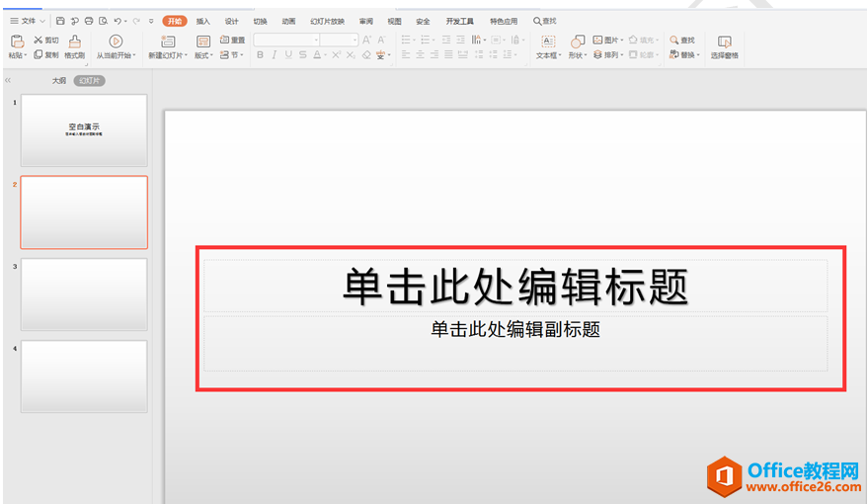The height and width of the screenshot is (504, 868).
Task: Click the Undo arrow icon
Action: 118,21
